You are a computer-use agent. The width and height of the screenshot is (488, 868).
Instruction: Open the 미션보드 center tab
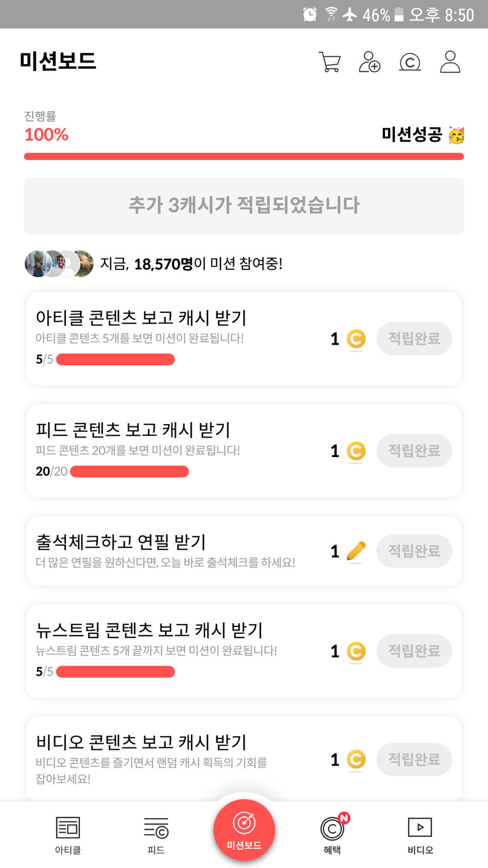[x=244, y=830]
